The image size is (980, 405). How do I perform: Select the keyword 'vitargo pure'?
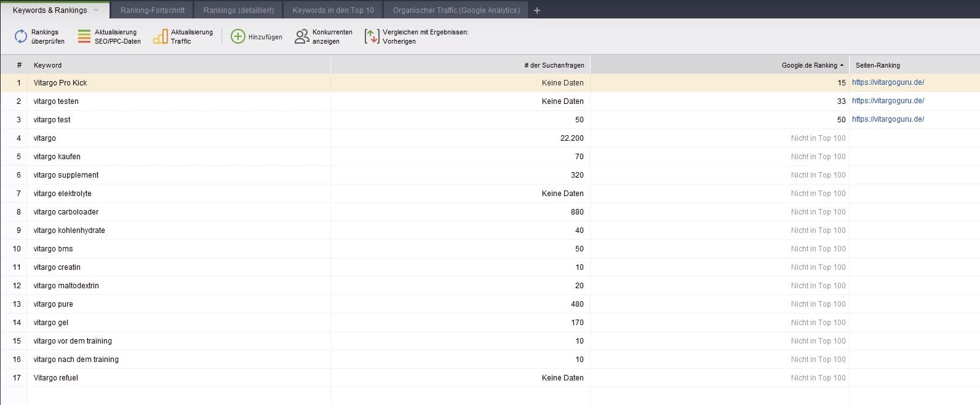[x=53, y=304]
